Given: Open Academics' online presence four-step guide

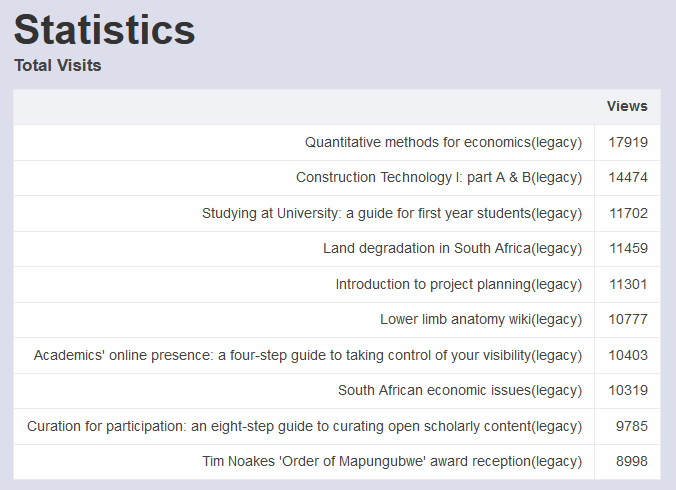Looking at the screenshot, I should 308,356.
